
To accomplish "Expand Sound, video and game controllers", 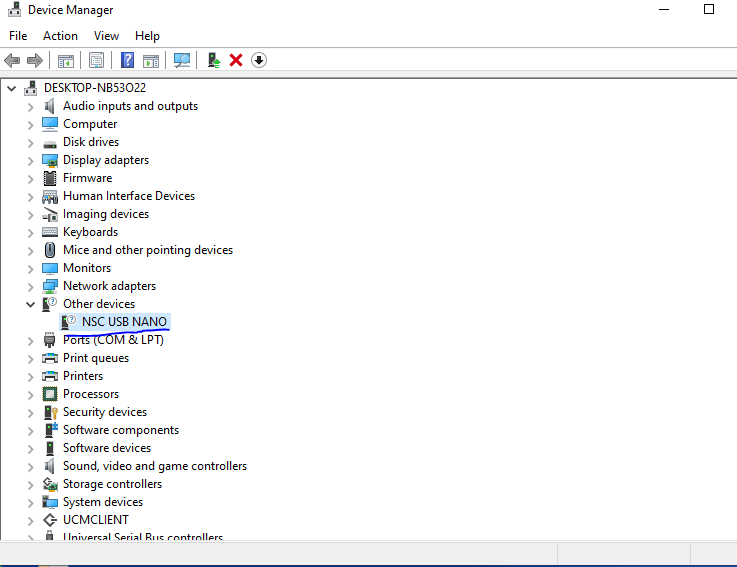I will point(31,467).
